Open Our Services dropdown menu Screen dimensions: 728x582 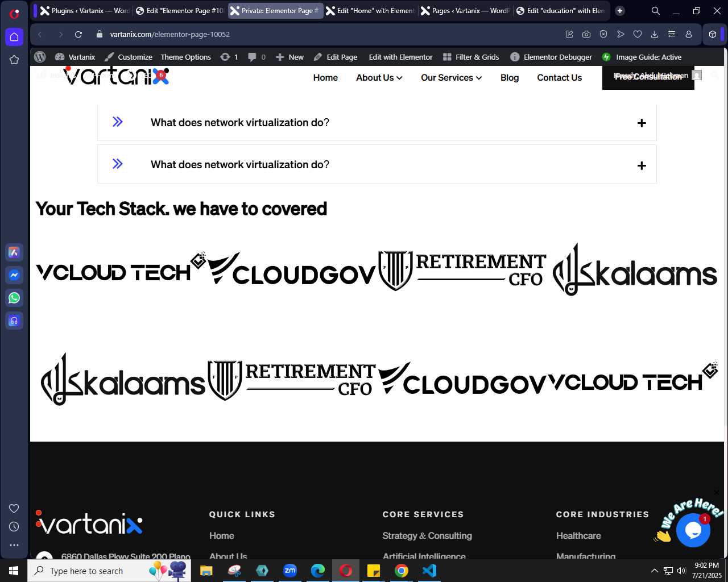coord(451,78)
